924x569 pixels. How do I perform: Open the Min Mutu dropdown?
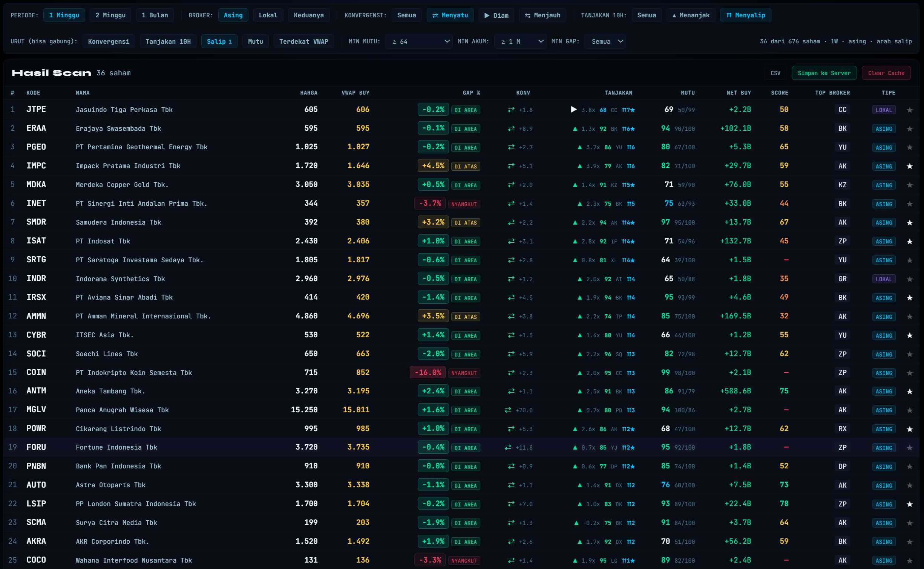(x=420, y=41)
